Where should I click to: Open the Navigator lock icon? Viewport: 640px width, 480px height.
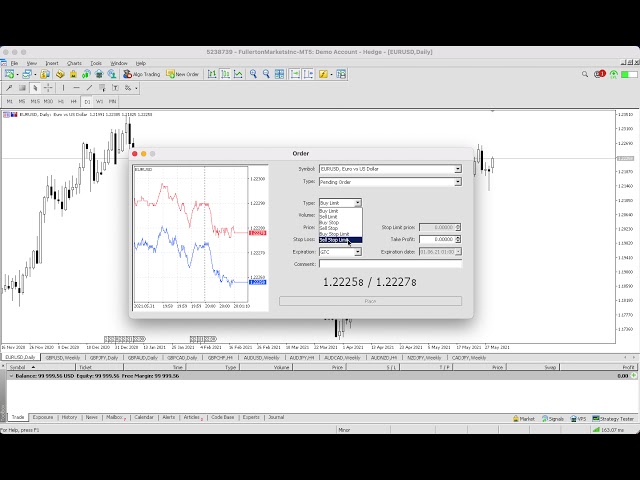tap(73, 74)
